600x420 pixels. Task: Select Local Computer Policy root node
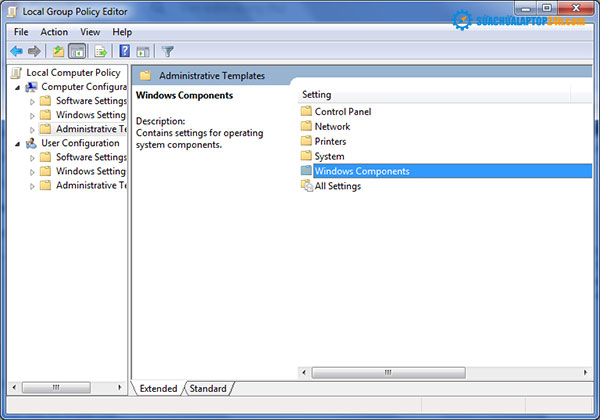(x=73, y=72)
